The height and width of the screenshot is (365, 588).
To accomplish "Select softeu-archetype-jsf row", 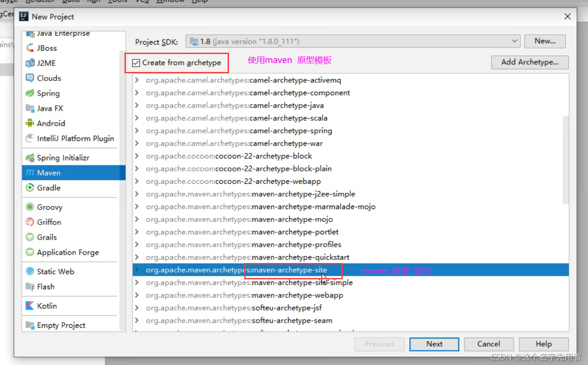I will point(350,308).
